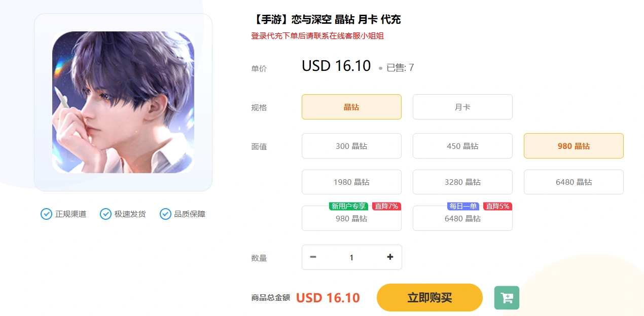Select the 月卡 specification option
644x316 pixels.
coord(462,107)
